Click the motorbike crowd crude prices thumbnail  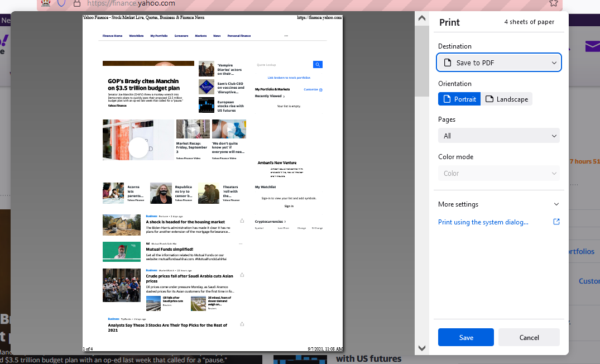(122, 285)
